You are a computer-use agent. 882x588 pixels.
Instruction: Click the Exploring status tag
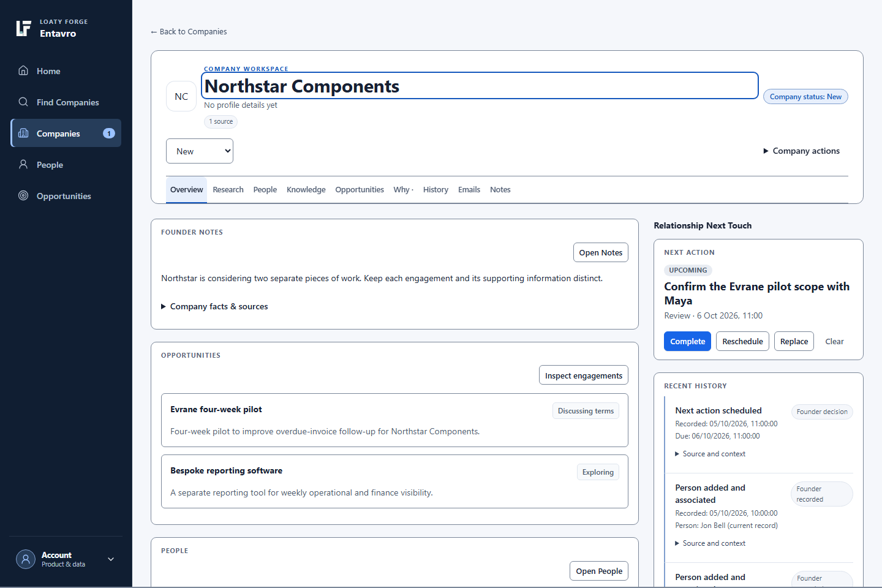point(598,472)
